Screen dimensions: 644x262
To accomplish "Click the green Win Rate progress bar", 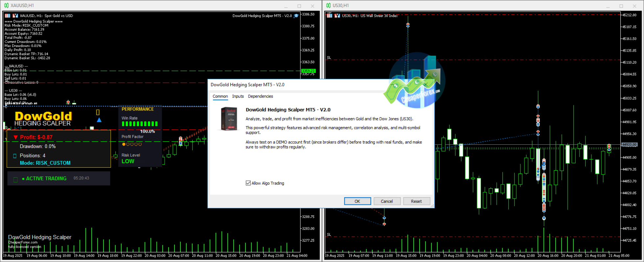I will [140, 124].
